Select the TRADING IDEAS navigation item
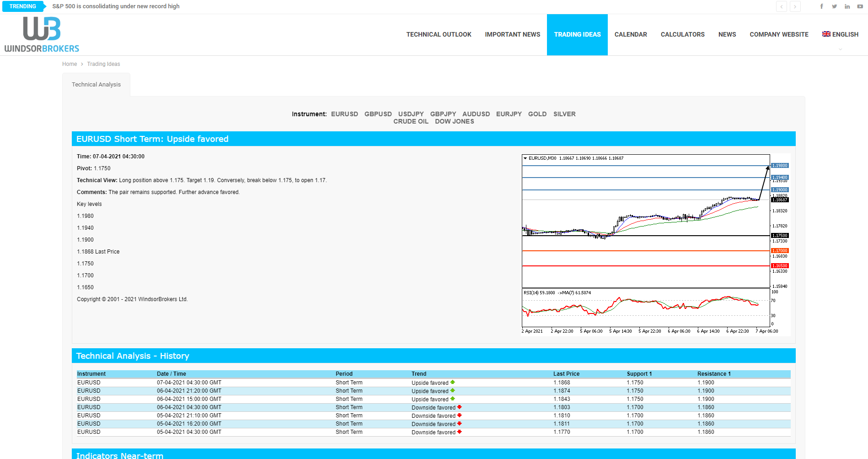 coord(577,34)
